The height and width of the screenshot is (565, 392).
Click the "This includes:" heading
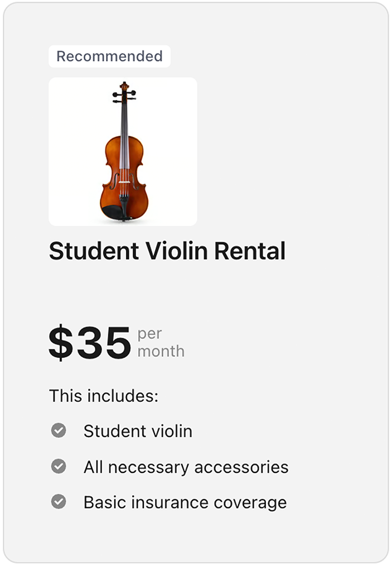click(104, 396)
